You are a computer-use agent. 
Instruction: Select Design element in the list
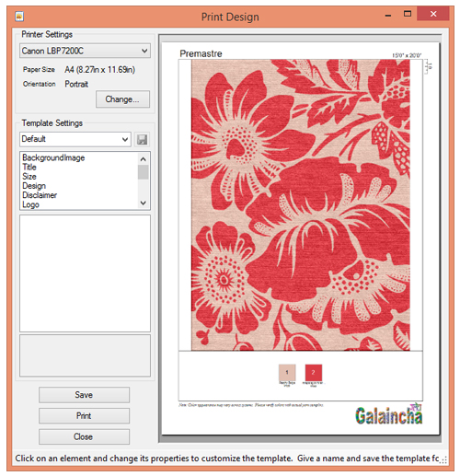pyautogui.click(x=34, y=186)
